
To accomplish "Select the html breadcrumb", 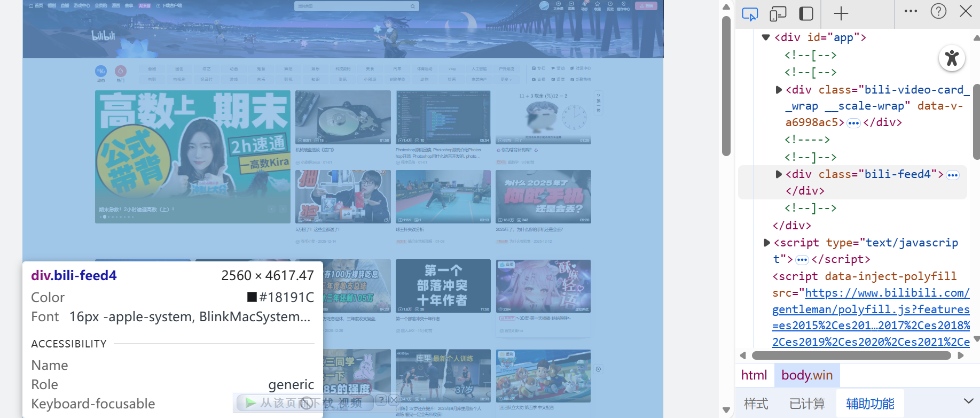I will [754, 375].
